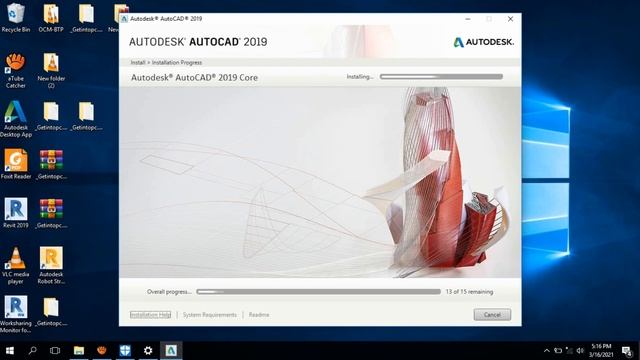The height and width of the screenshot is (360, 640).
Task: Click the Windows Start button
Action: [x=10, y=351]
